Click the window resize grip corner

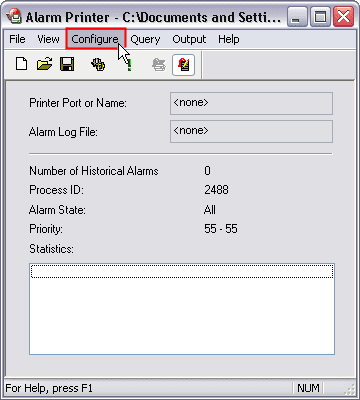[x=350, y=388]
